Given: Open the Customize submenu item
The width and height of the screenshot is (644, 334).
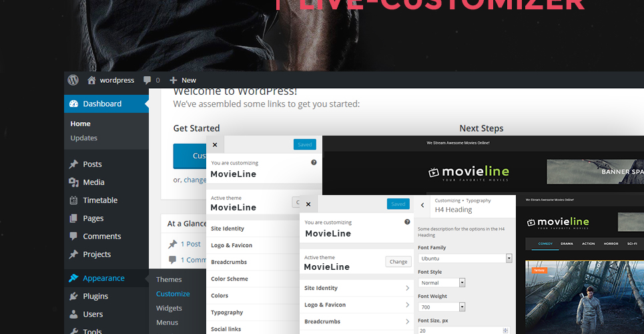Looking at the screenshot, I should pos(173,294).
